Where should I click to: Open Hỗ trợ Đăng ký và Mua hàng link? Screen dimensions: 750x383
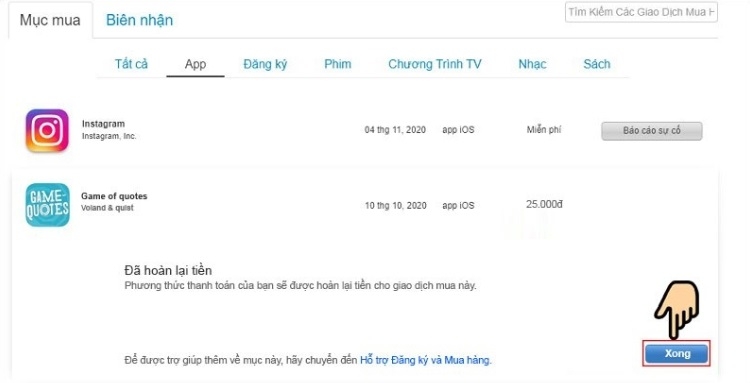click(x=425, y=360)
